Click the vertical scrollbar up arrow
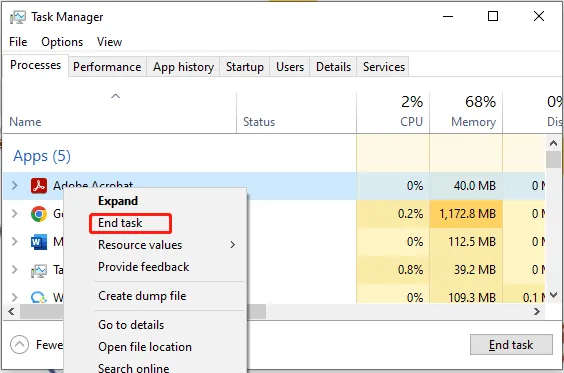Image resolution: width=564 pixels, height=373 pixels. coord(553,143)
